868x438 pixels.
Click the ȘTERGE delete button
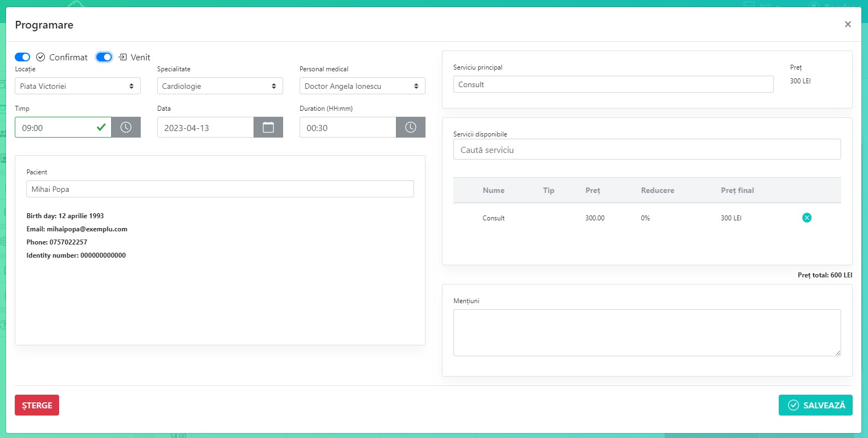(37, 405)
